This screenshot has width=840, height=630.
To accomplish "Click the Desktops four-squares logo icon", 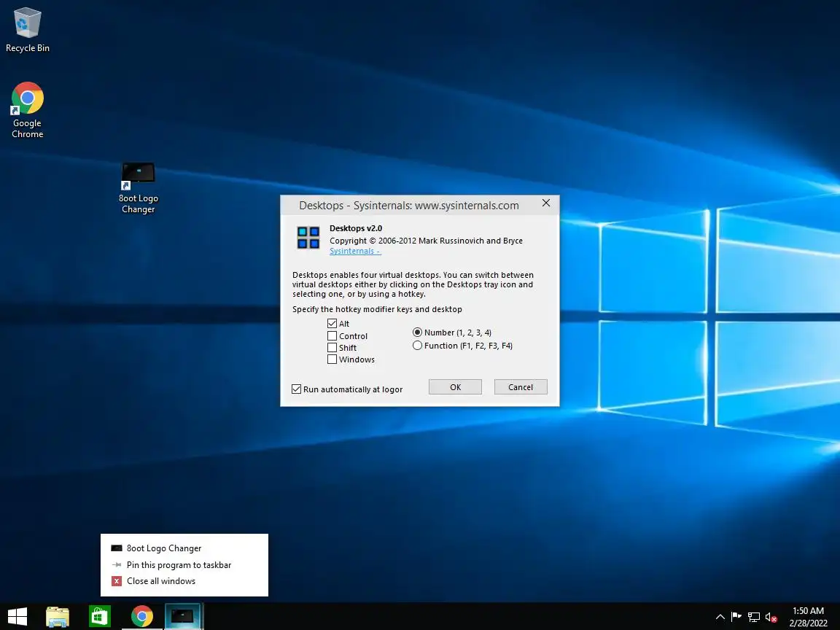I will coord(308,237).
